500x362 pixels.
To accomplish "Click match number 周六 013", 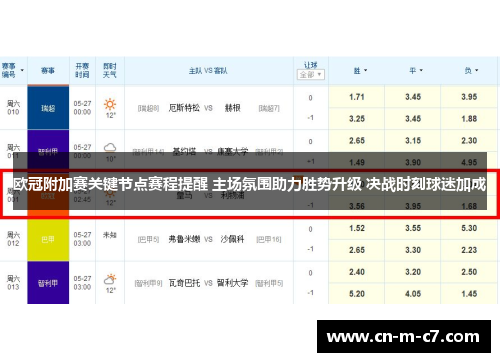I will 13,283.
